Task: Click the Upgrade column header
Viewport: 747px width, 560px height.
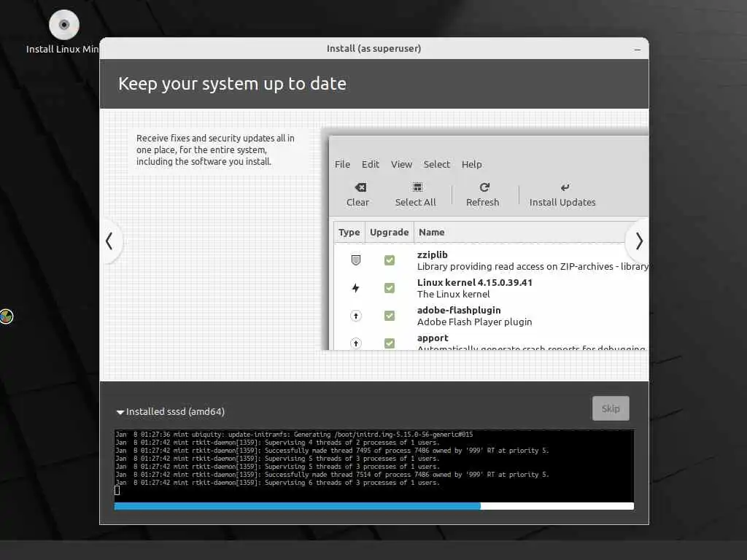Action: [390, 233]
